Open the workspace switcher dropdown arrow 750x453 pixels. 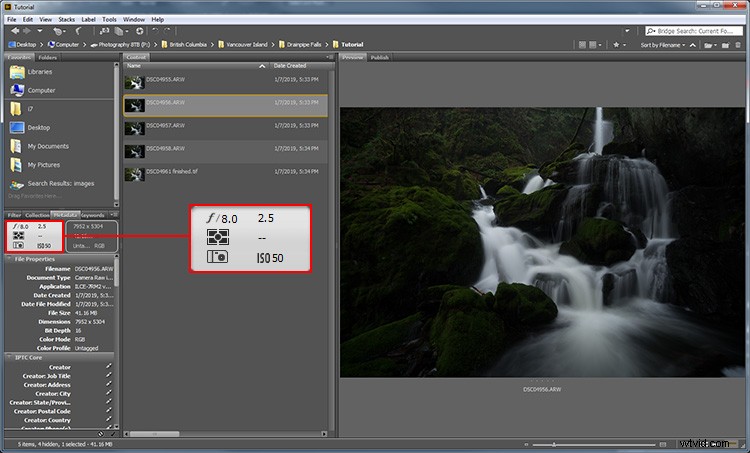tap(627, 31)
